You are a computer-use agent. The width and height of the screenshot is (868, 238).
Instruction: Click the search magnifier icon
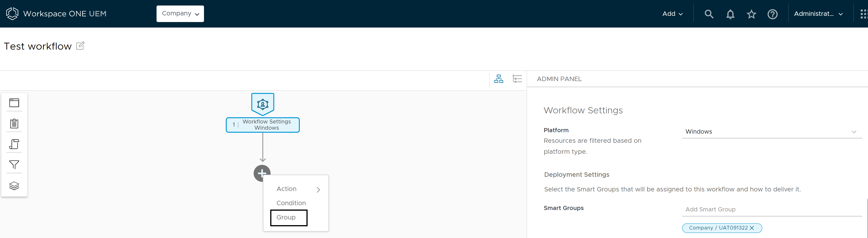click(709, 14)
